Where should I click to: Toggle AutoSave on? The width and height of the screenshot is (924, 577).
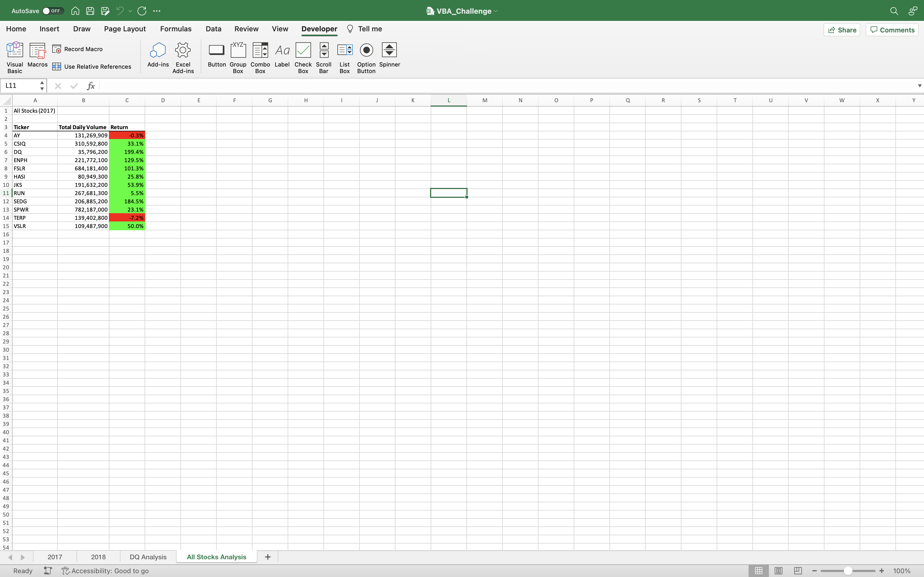point(52,11)
